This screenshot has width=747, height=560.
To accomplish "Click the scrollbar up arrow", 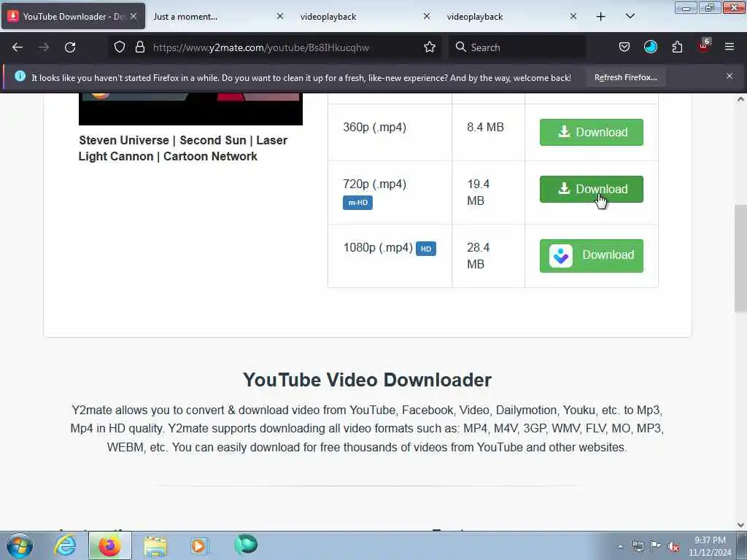I will click(740, 99).
